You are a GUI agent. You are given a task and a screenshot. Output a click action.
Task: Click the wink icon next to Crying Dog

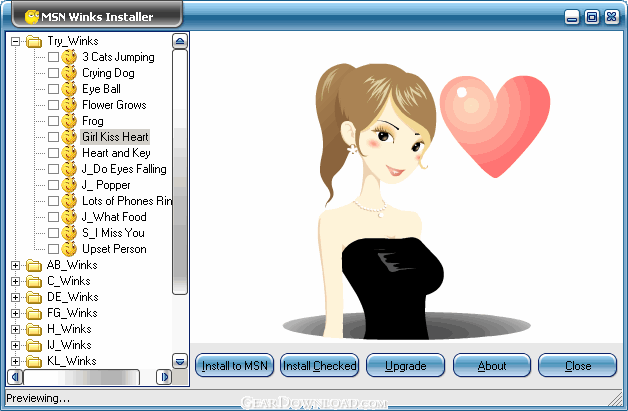(69, 73)
